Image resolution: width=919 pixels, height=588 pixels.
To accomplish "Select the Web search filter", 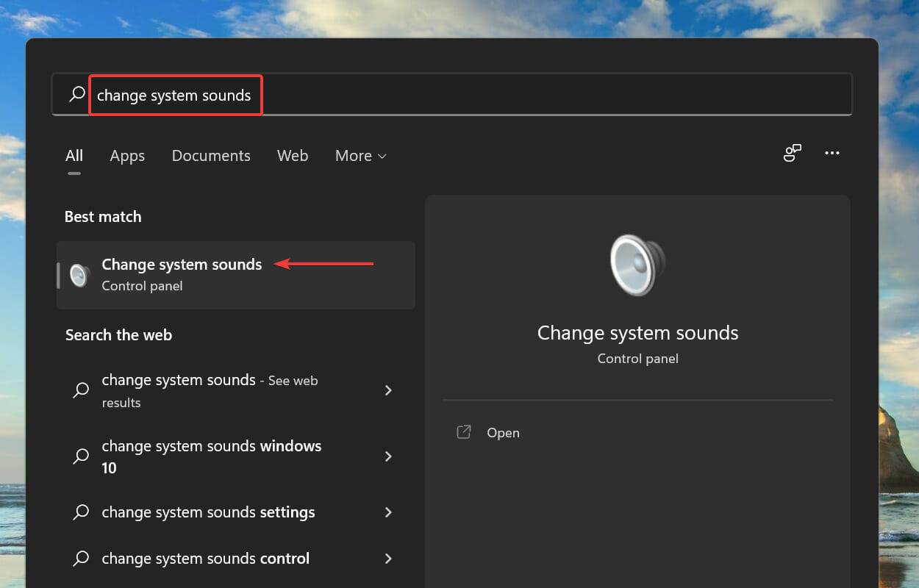I will pos(293,155).
